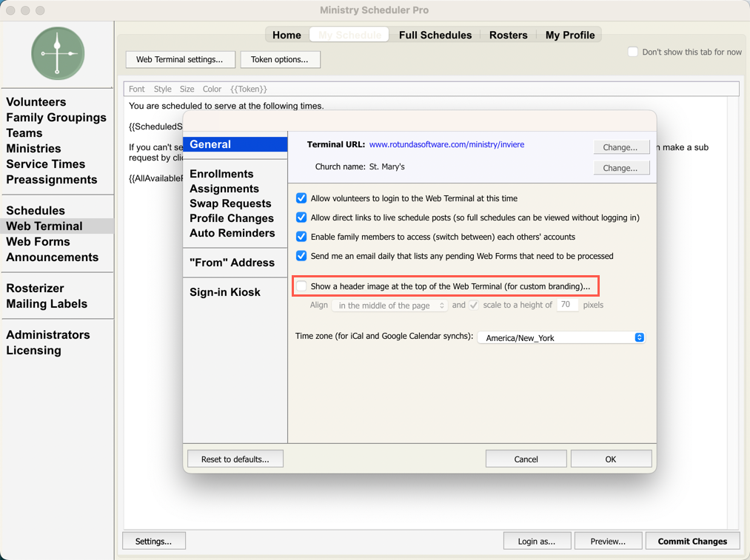This screenshot has width=750, height=560.
Task: Open Family Groupings in the sidebar
Action: [56, 118]
